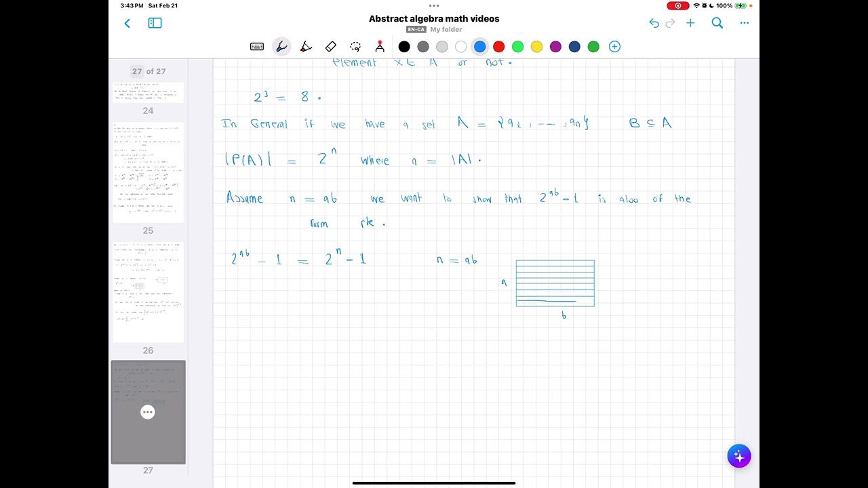The height and width of the screenshot is (488, 868).
Task: Open the EN-CA language badge
Action: 416,30
